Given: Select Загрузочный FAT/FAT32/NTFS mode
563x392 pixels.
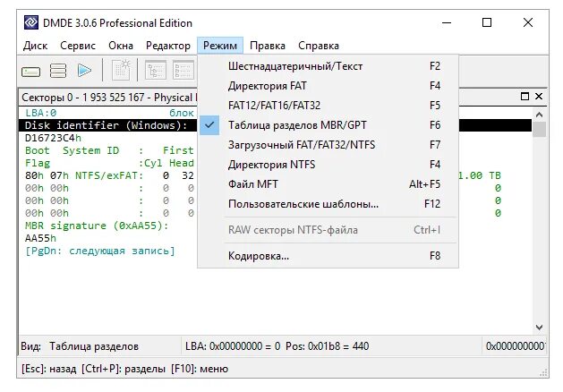Looking at the screenshot, I should tap(328, 145).
